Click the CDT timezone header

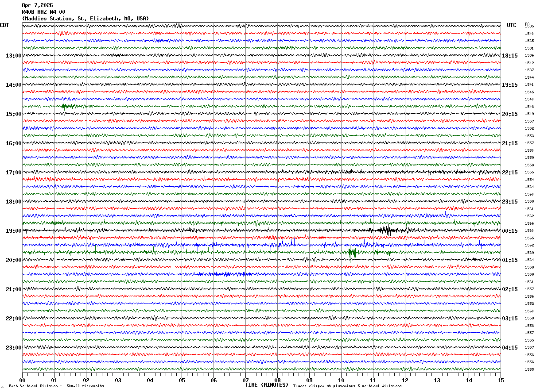tap(4, 25)
